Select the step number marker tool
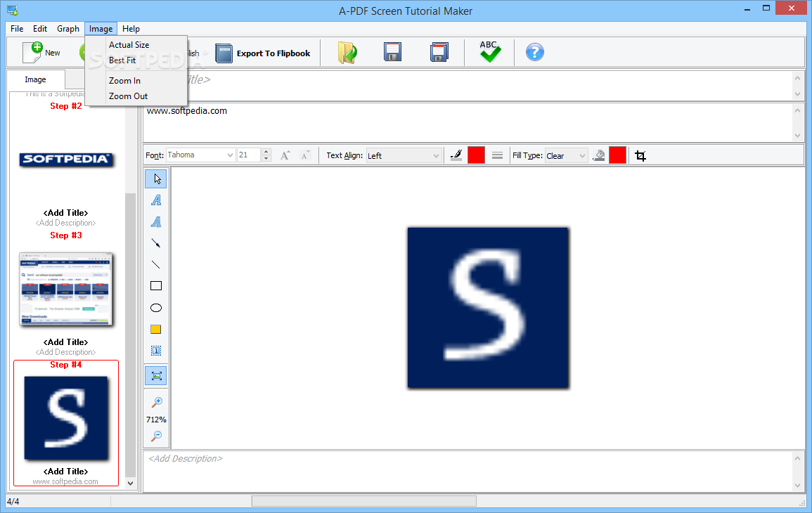The height and width of the screenshot is (513, 812). tap(156, 351)
